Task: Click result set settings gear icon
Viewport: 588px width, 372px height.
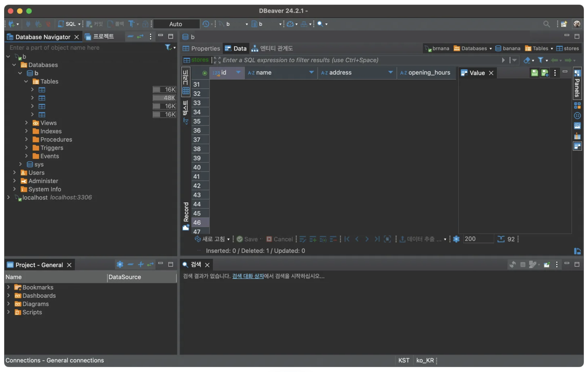Action: 456,239
